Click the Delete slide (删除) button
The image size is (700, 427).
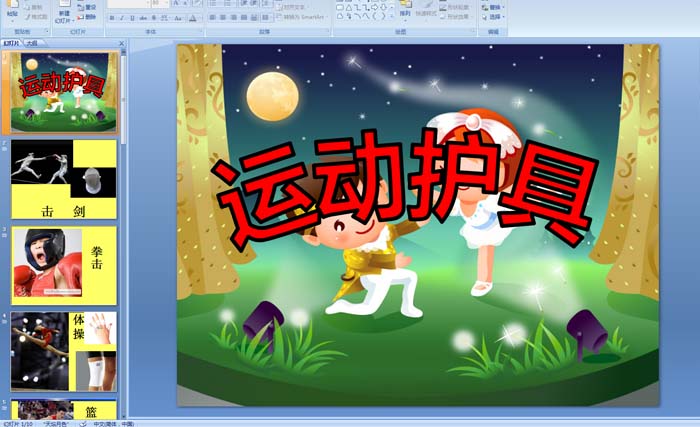(x=87, y=17)
